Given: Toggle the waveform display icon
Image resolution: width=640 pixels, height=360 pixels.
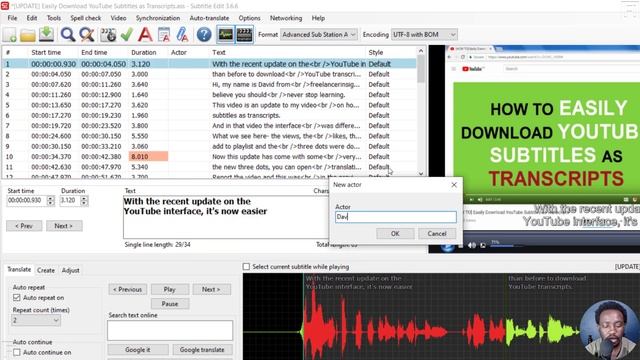Looking at the screenshot, I should 225,34.
